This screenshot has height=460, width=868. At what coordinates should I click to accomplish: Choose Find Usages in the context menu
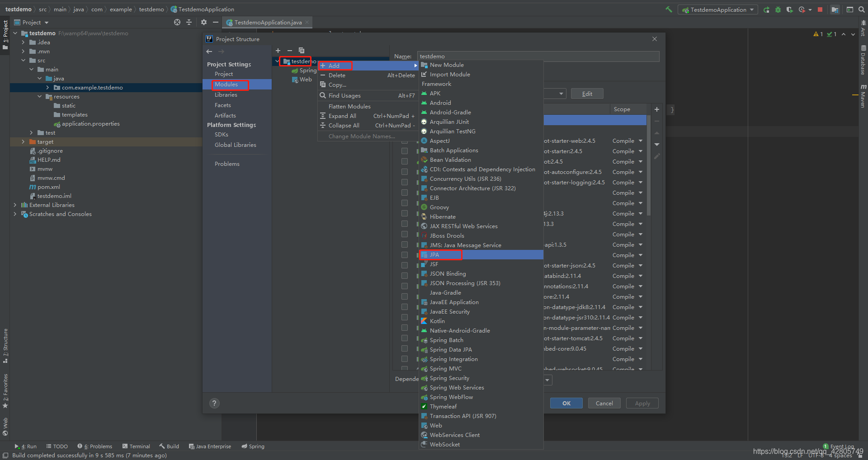tap(368, 96)
